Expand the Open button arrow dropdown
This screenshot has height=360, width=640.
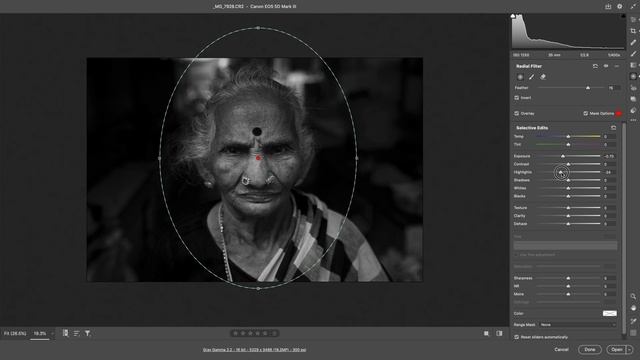629,349
